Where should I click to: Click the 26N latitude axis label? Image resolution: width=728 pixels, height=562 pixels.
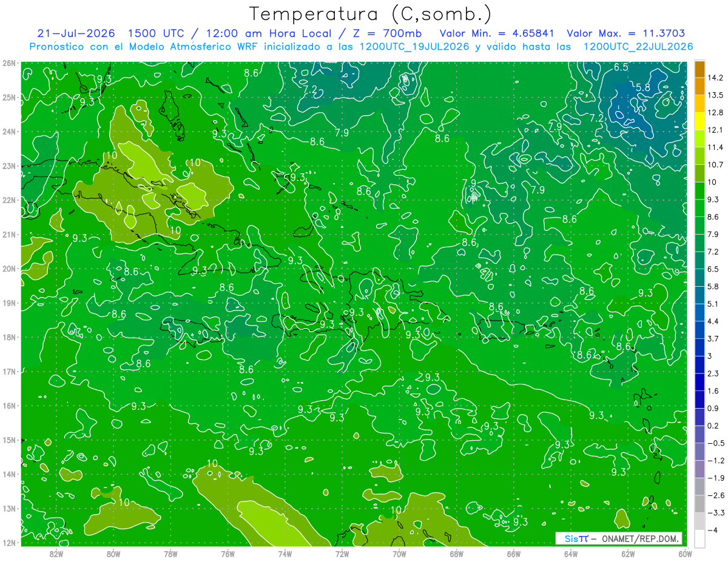pyautogui.click(x=8, y=63)
